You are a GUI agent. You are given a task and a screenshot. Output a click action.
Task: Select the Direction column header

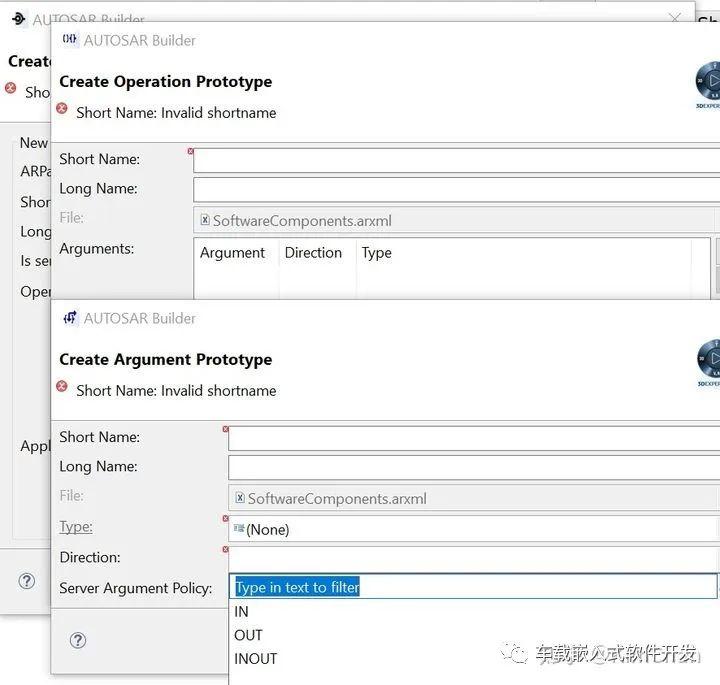pos(313,253)
